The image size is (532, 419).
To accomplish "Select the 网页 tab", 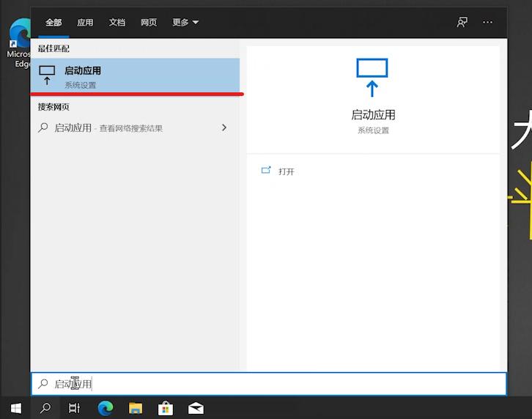I will [149, 23].
